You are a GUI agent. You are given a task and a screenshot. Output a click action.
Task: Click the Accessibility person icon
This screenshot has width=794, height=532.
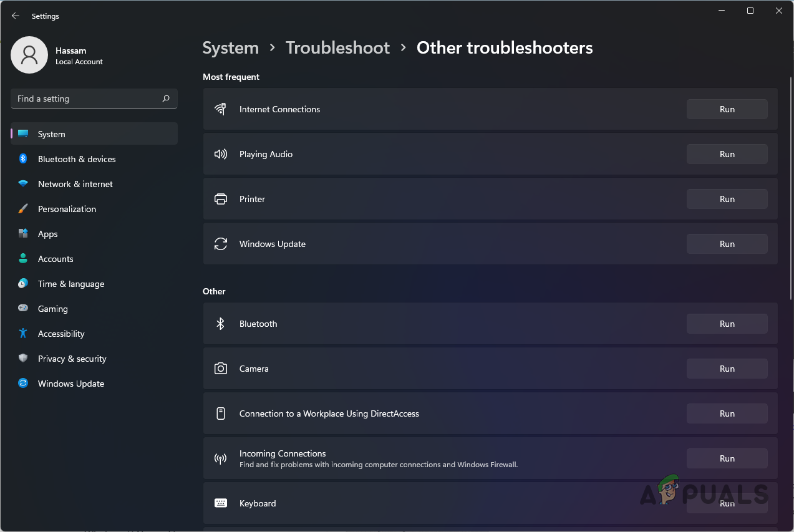click(23, 334)
